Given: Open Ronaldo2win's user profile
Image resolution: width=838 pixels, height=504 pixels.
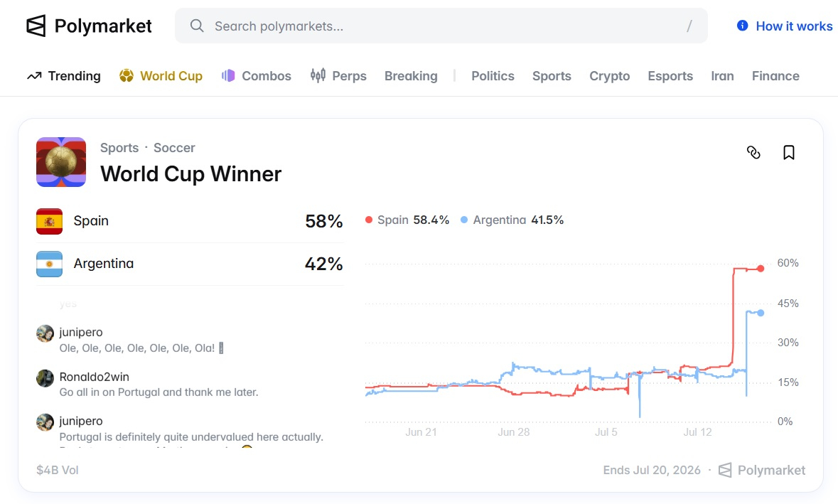Looking at the screenshot, I should pos(94,377).
